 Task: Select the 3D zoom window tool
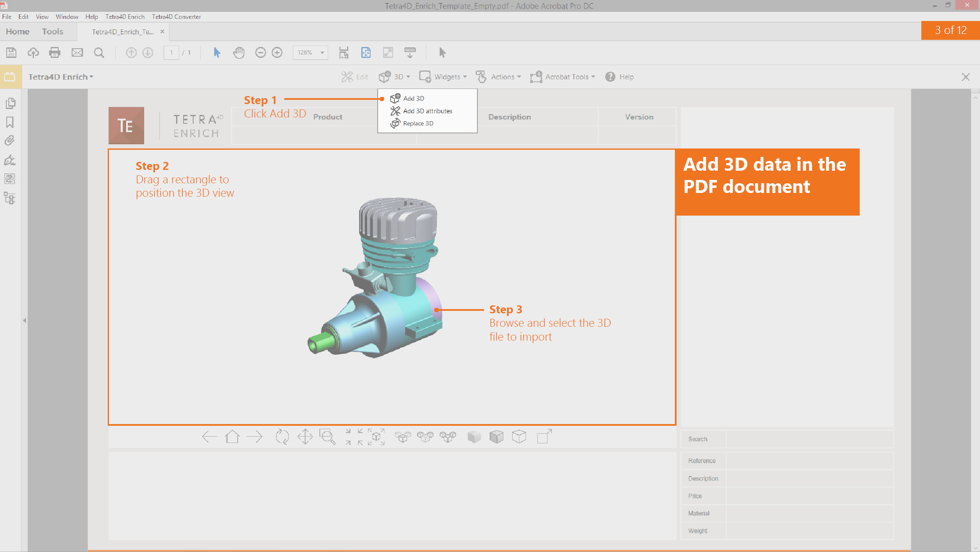point(327,437)
